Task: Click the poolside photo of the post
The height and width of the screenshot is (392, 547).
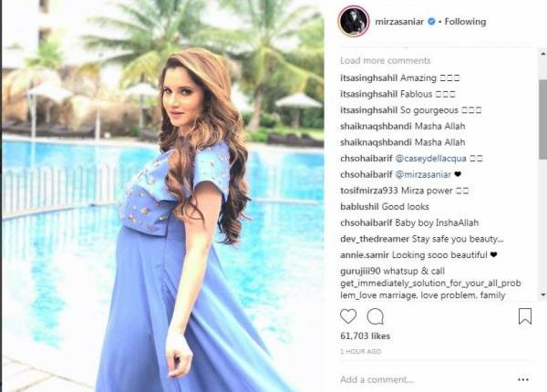Action: pyautogui.click(x=163, y=196)
